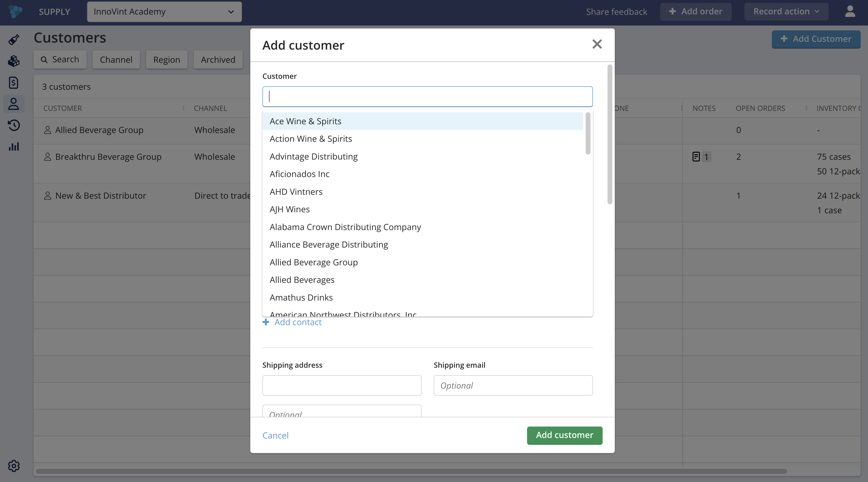Select AHD Vintners option
This screenshot has height=482, width=868.
[x=423, y=192]
